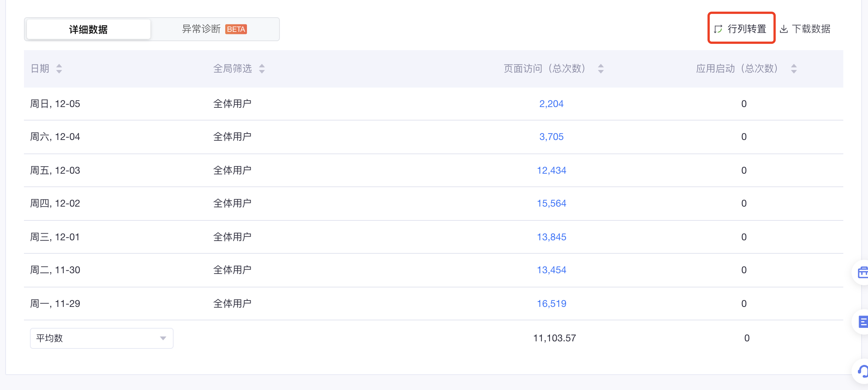Select the 周六, 12-04 date cell

55,137
